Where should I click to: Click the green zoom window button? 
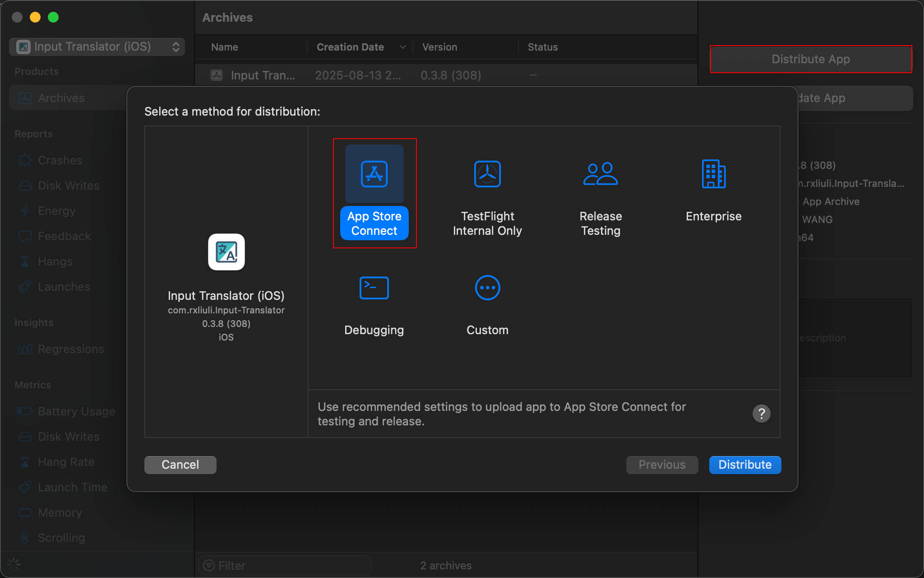[x=53, y=17]
